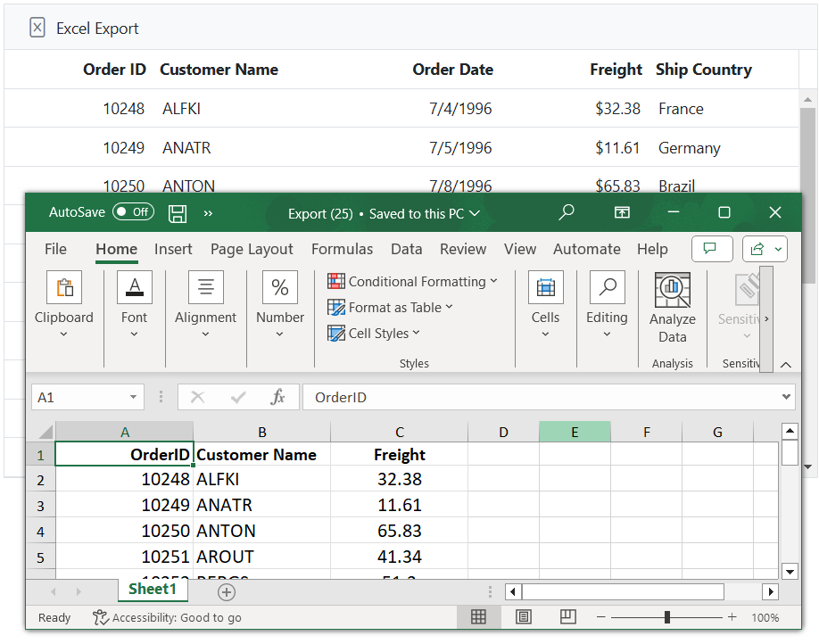Toggle the AutoSave switch

coord(133,212)
